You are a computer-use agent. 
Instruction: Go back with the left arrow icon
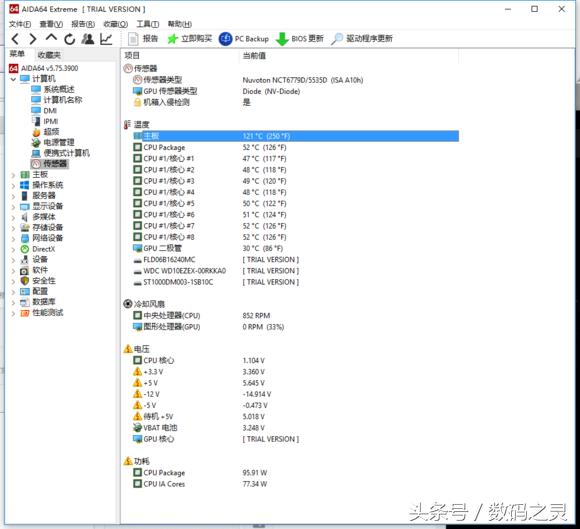point(16,39)
